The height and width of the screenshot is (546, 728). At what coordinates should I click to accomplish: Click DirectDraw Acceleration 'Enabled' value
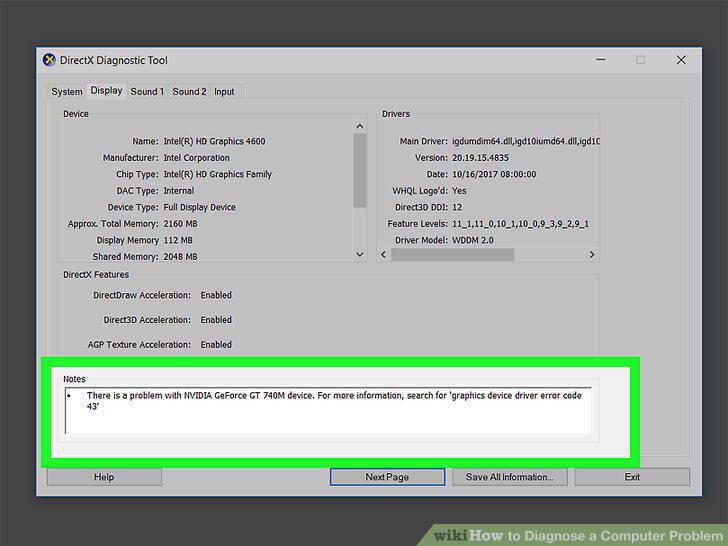tap(216, 295)
